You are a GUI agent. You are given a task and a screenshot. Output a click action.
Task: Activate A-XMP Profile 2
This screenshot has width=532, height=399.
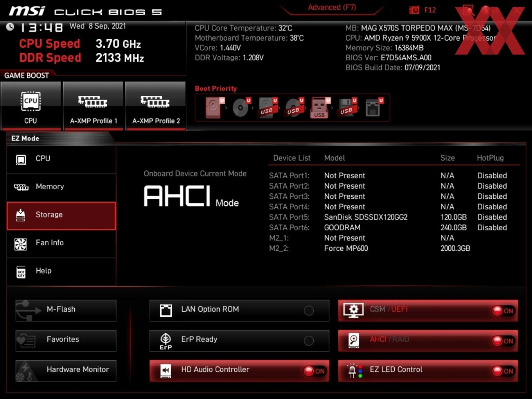pyautogui.click(x=156, y=106)
